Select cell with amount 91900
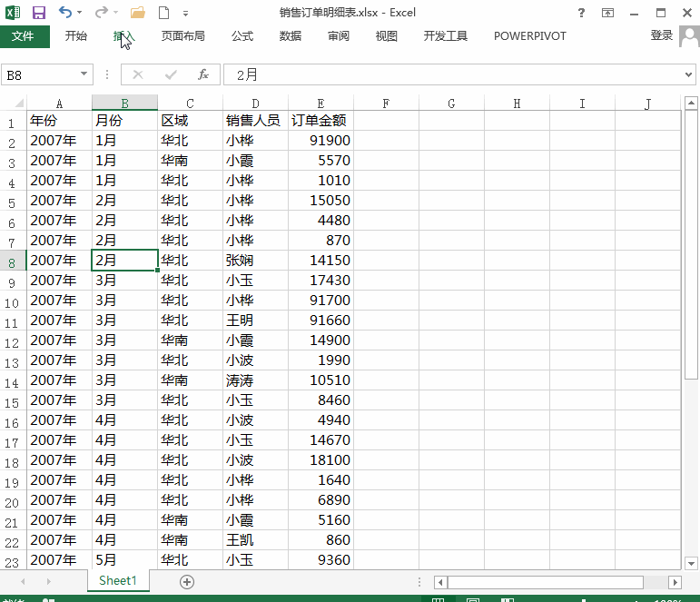 click(320, 140)
